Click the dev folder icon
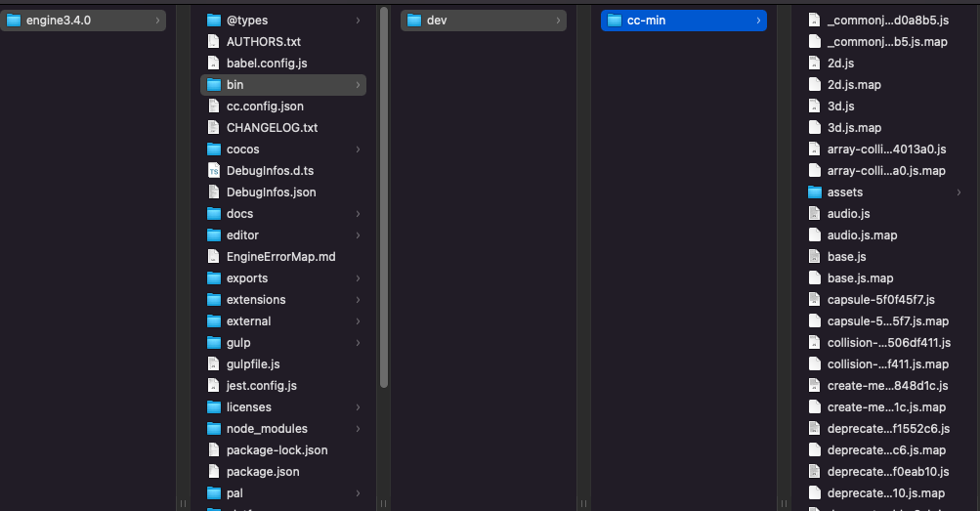Image resolution: width=980 pixels, height=511 pixels. 413,20
